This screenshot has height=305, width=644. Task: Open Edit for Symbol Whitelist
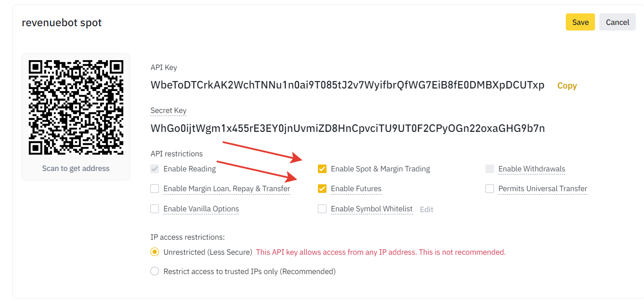[427, 210]
